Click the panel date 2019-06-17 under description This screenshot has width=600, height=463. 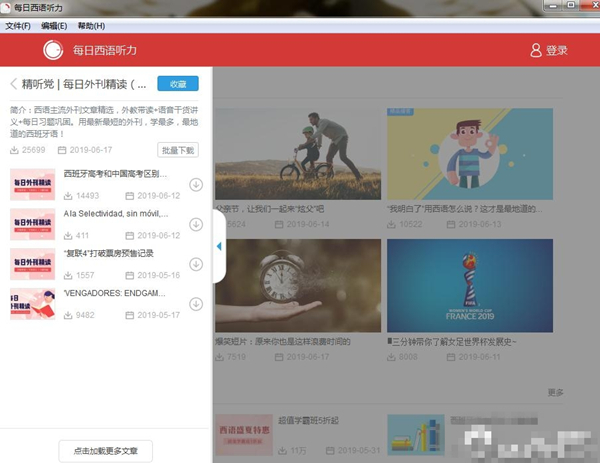coord(91,150)
